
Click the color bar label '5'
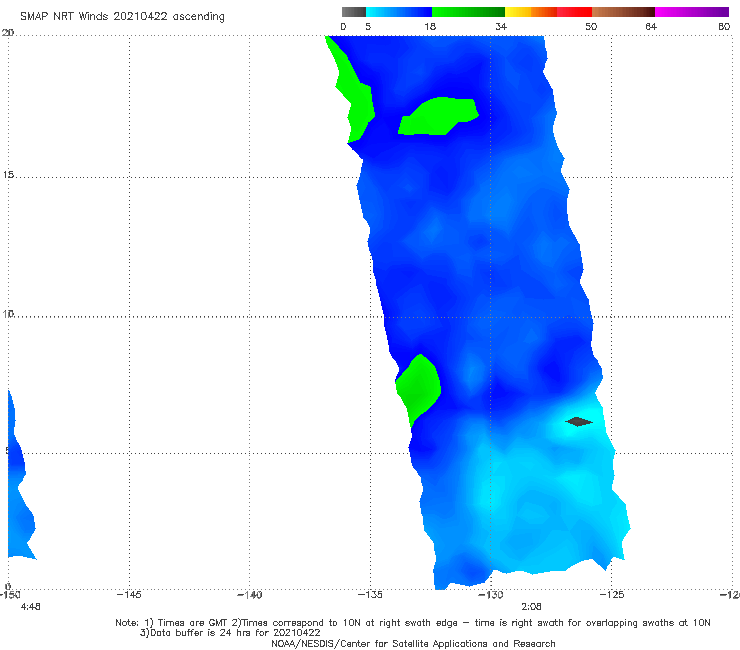click(368, 27)
